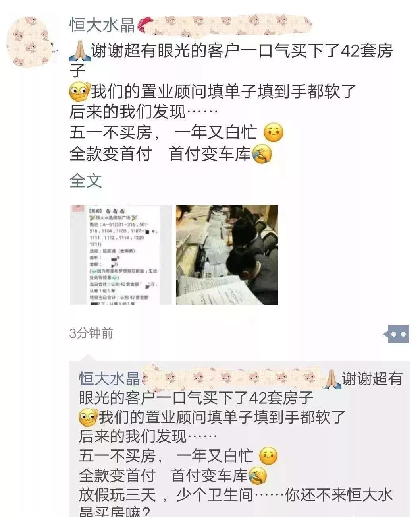Click blushing emoji after 一年又白忙 in post

point(274,133)
